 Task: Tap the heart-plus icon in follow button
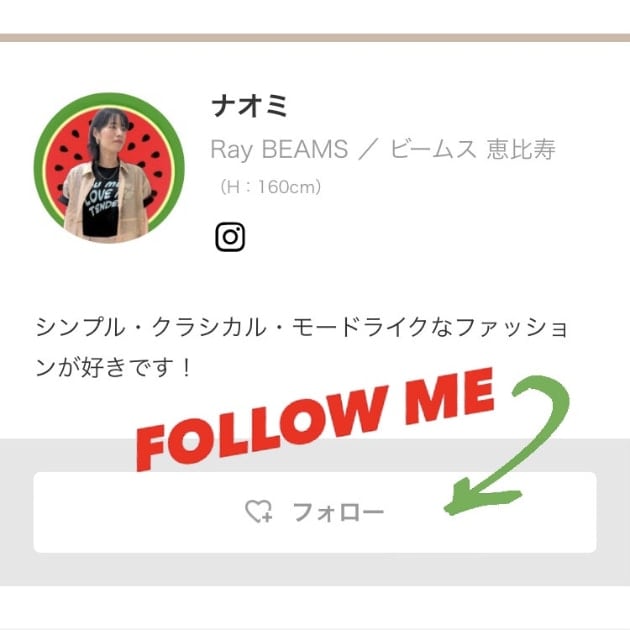259,511
